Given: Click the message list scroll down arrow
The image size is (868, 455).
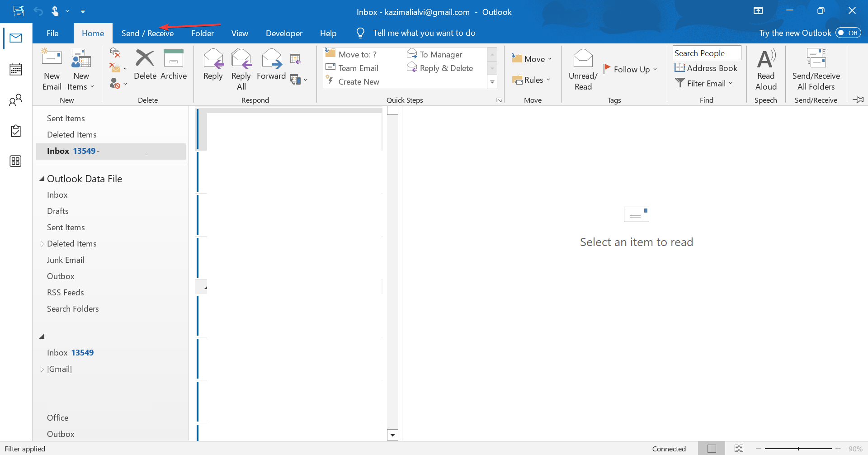Looking at the screenshot, I should (x=392, y=435).
